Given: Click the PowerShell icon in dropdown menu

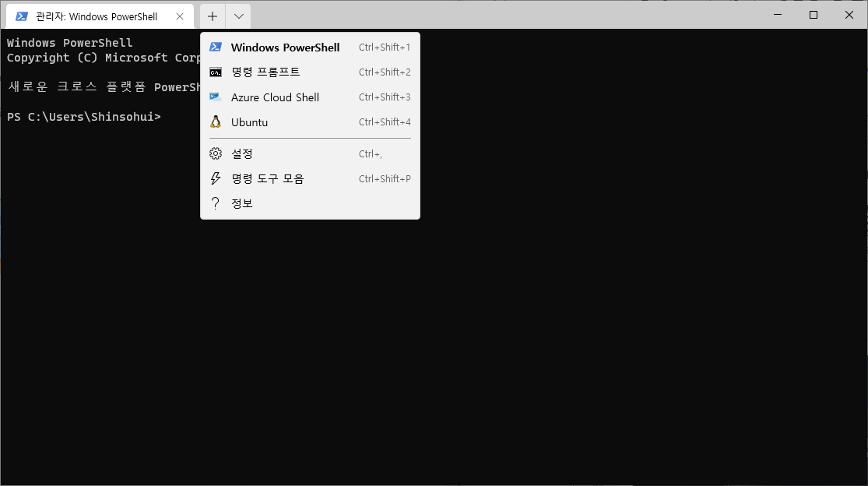Looking at the screenshot, I should [x=216, y=47].
